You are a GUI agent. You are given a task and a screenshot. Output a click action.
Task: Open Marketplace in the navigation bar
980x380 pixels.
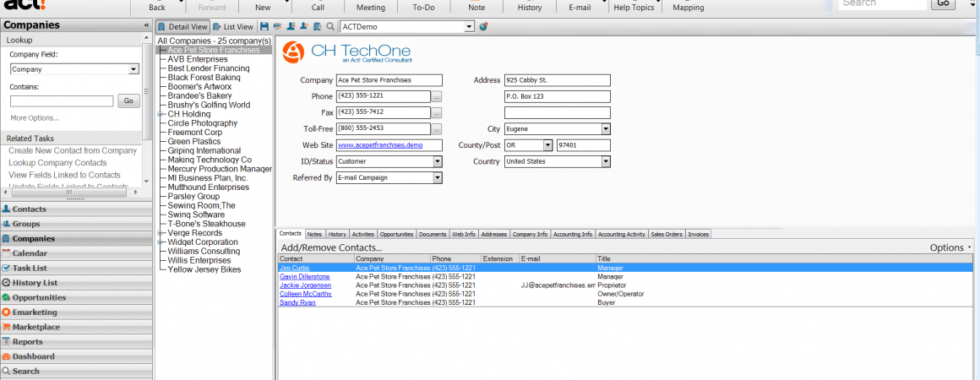click(x=76, y=327)
